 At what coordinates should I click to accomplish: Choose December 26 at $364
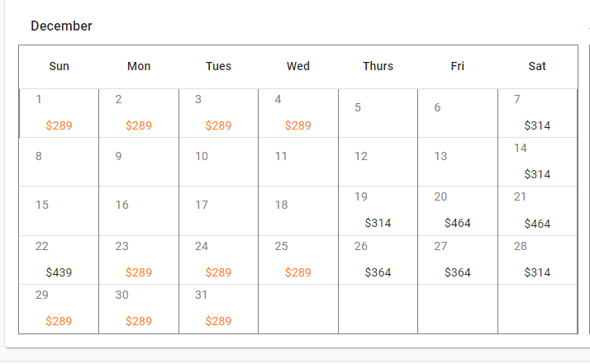(x=378, y=260)
